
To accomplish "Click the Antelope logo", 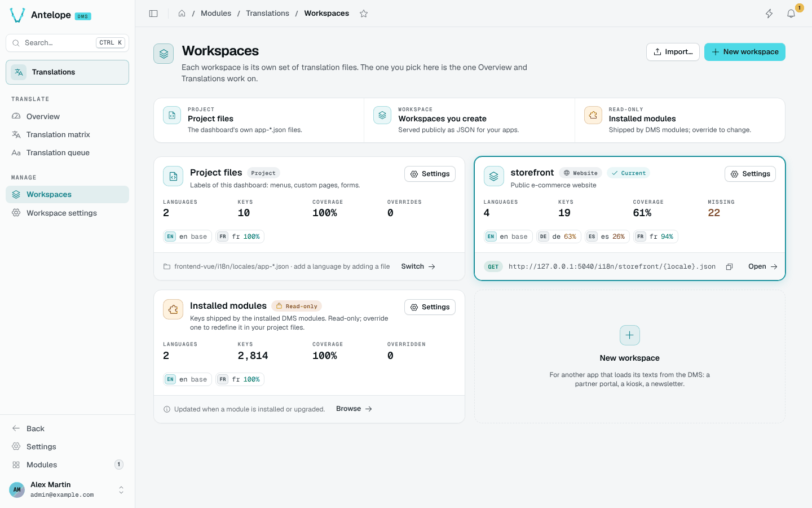I will 17,15.
